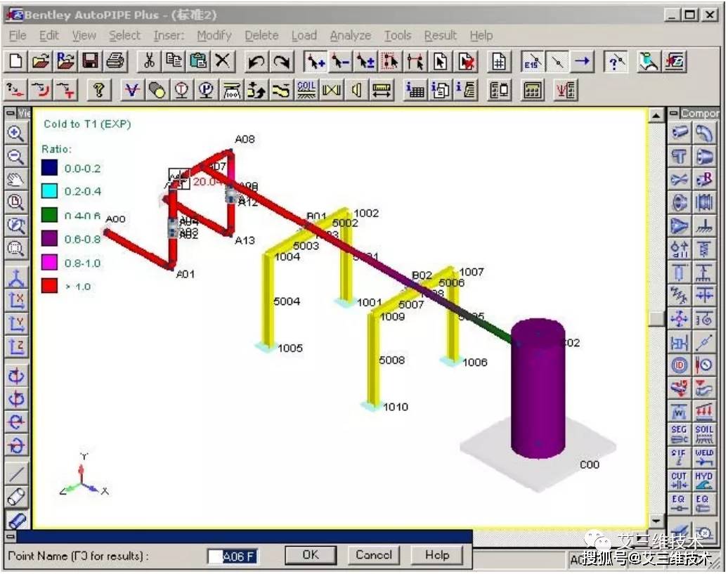Open the Result menu

(x=440, y=35)
